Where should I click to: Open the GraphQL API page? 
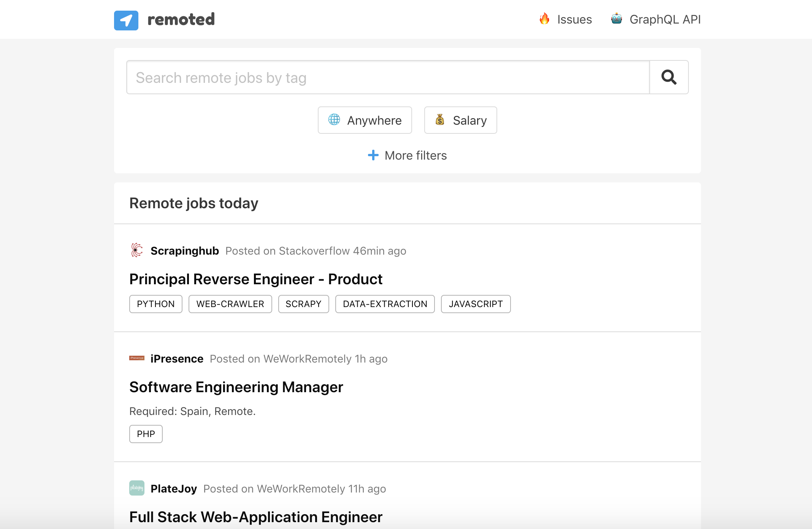pyautogui.click(x=665, y=19)
